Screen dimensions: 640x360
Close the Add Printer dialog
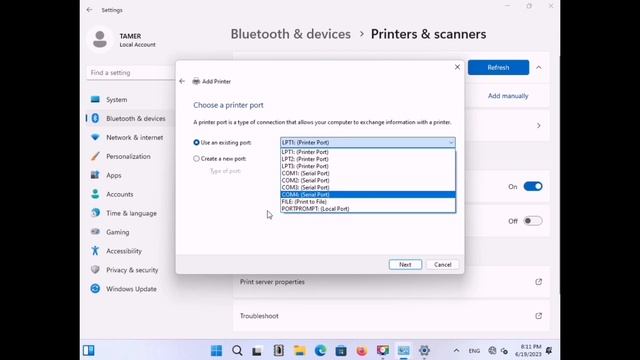tap(457, 67)
